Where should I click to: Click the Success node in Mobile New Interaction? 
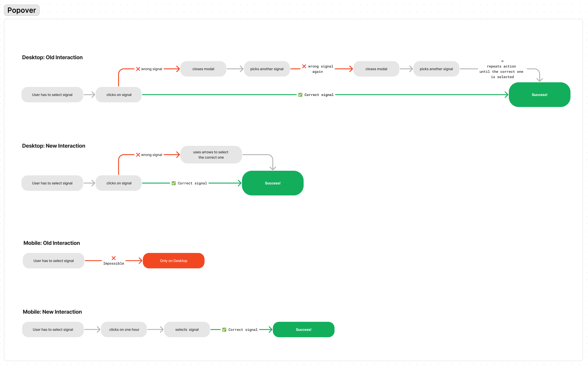(x=303, y=329)
